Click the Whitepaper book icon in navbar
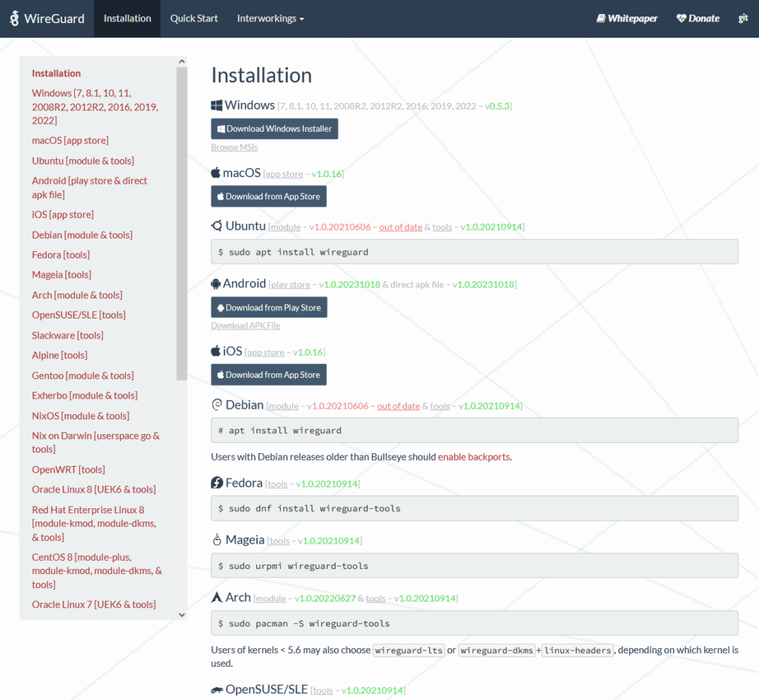This screenshot has width=759, height=700. [600, 19]
